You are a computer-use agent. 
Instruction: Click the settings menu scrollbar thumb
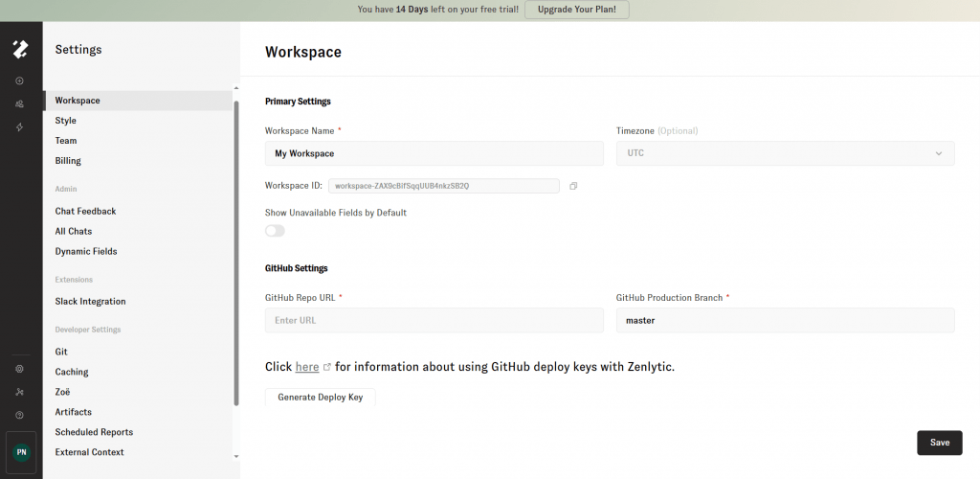(x=236, y=253)
